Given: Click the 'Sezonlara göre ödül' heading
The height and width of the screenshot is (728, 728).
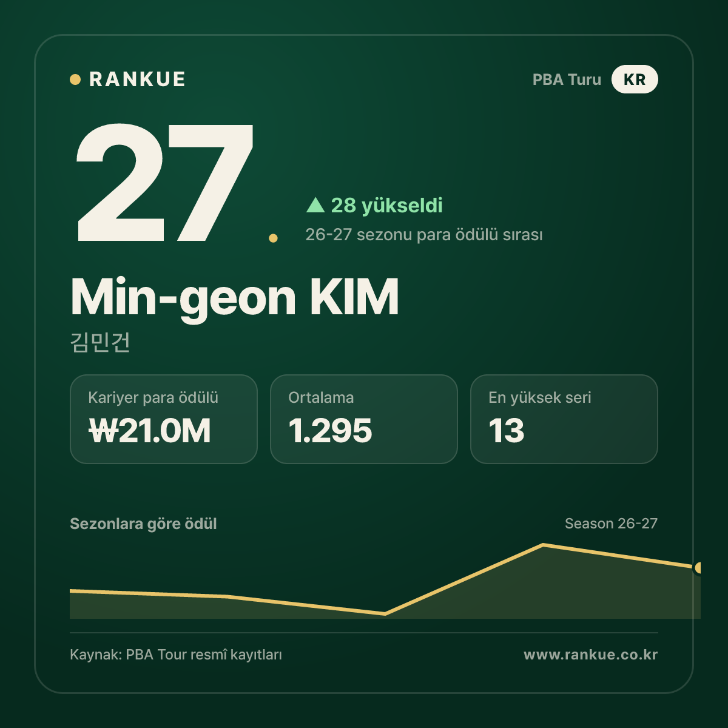Looking at the screenshot, I should click(x=143, y=524).
